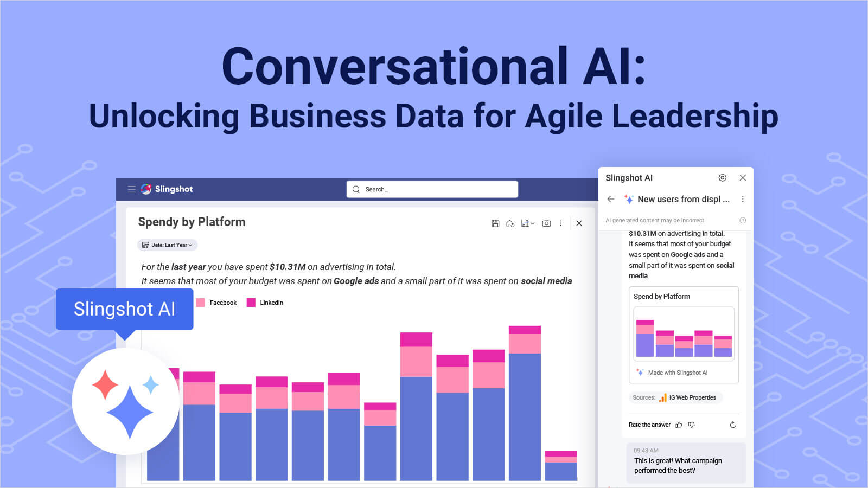This screenshot has width=868, height=488.
Task: Click the Made with Slingshot AI label
Action: pyautogui.click(x=678, y=373)
